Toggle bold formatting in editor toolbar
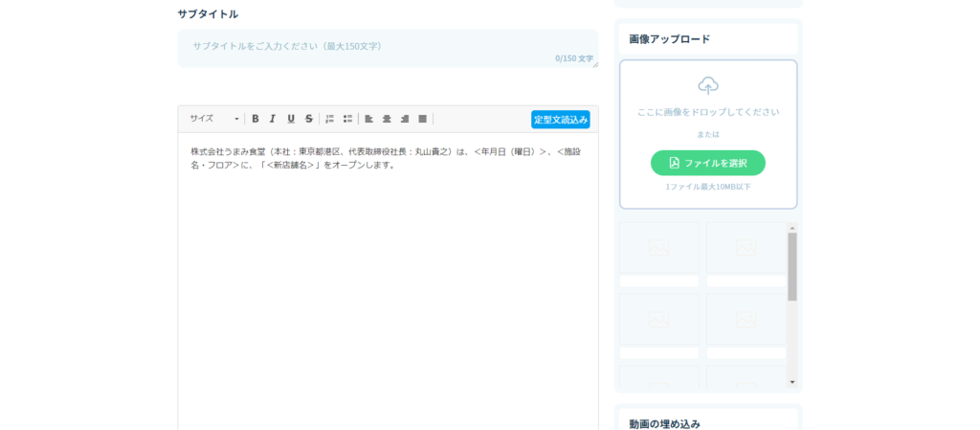 256,119
